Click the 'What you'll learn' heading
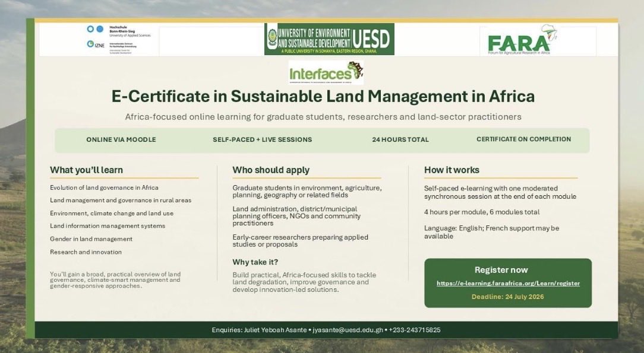This screenshot has height=353, width=644. [86, 170]
